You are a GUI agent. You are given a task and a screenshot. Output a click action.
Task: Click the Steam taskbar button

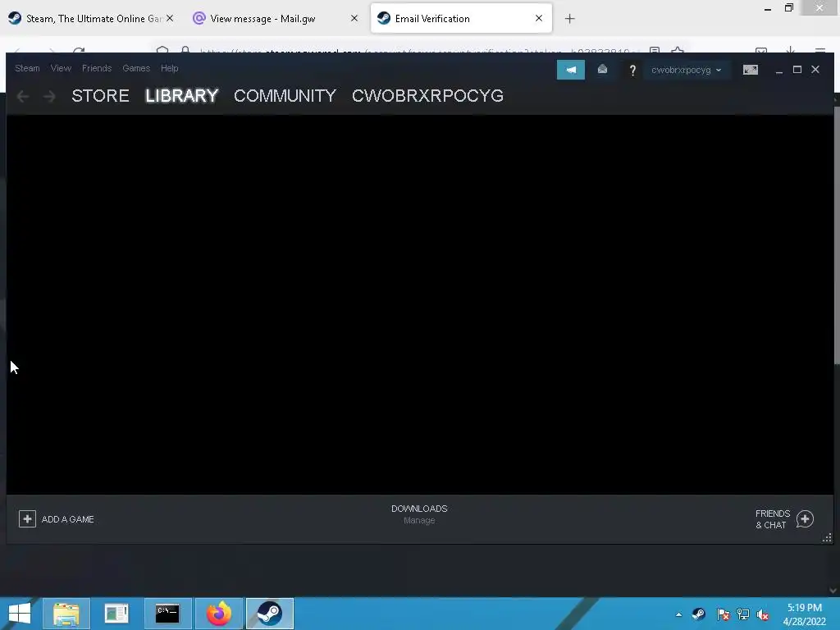pyautogui.click(x=269, y=614)
